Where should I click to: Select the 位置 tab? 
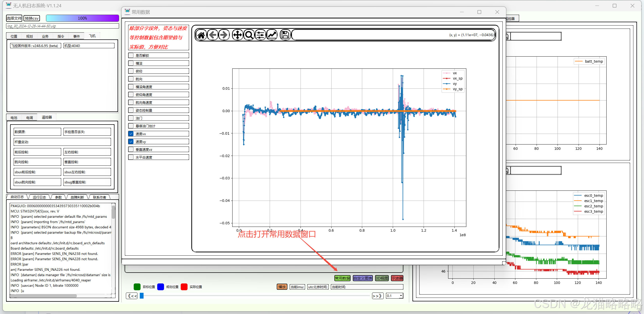14,36
